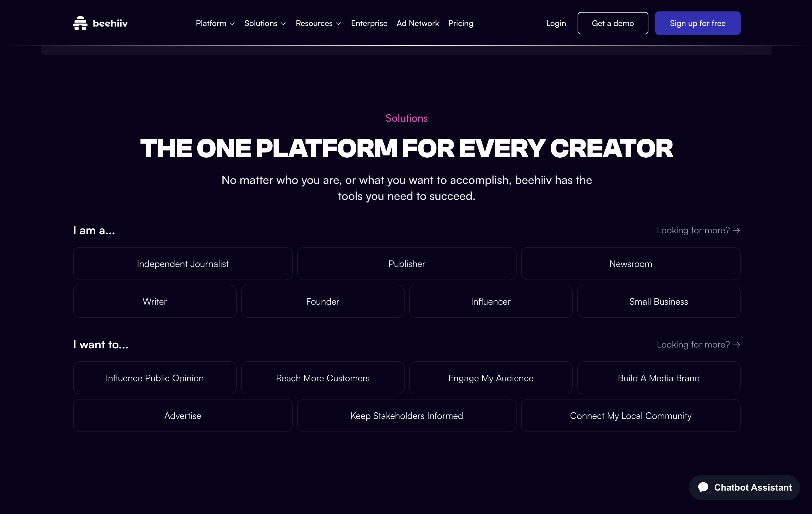Image resolution: width=812 pixels, height=514 pixels.
Task: Select Keep Stakeholders Informed option
Action: 406,416
